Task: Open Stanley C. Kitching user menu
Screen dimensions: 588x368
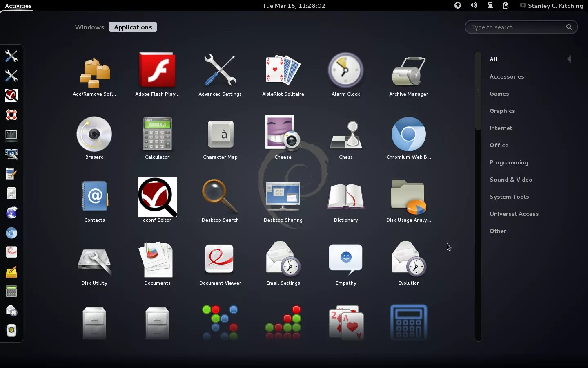Action: point(551,6)
